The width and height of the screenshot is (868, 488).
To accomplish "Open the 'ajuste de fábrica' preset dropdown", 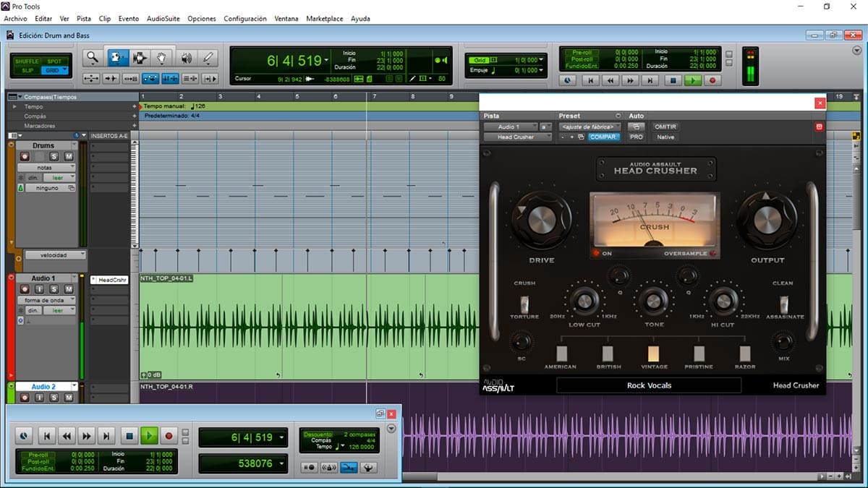I will [x=590, y=127].
